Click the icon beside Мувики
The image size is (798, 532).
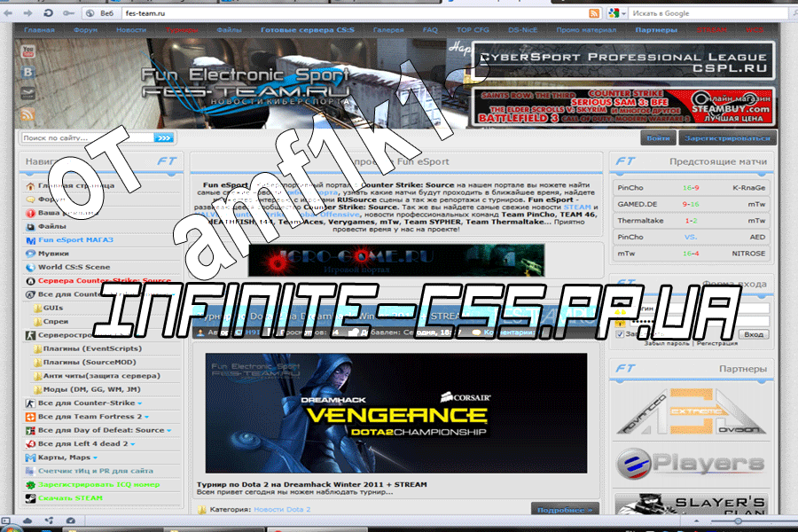click(30, 254)
